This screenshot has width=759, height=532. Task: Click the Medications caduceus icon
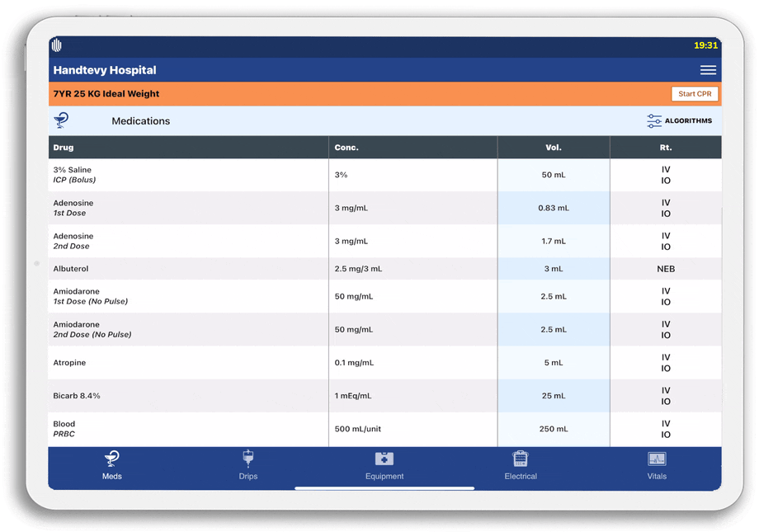click(x=61, y=120)
